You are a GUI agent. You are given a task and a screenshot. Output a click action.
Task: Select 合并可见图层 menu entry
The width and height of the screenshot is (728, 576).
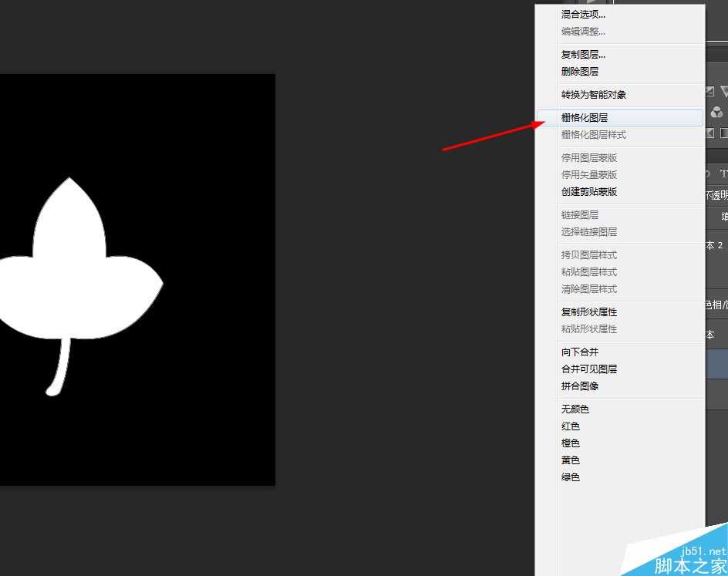pos(589,369)
